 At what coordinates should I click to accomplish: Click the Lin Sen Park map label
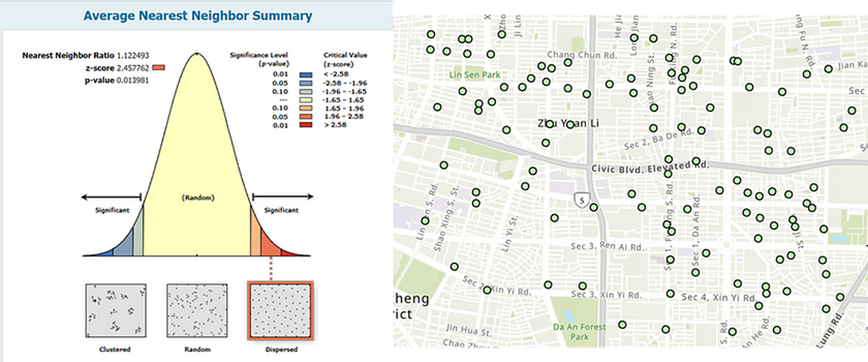pyautogui.click(x=475, y=75)
